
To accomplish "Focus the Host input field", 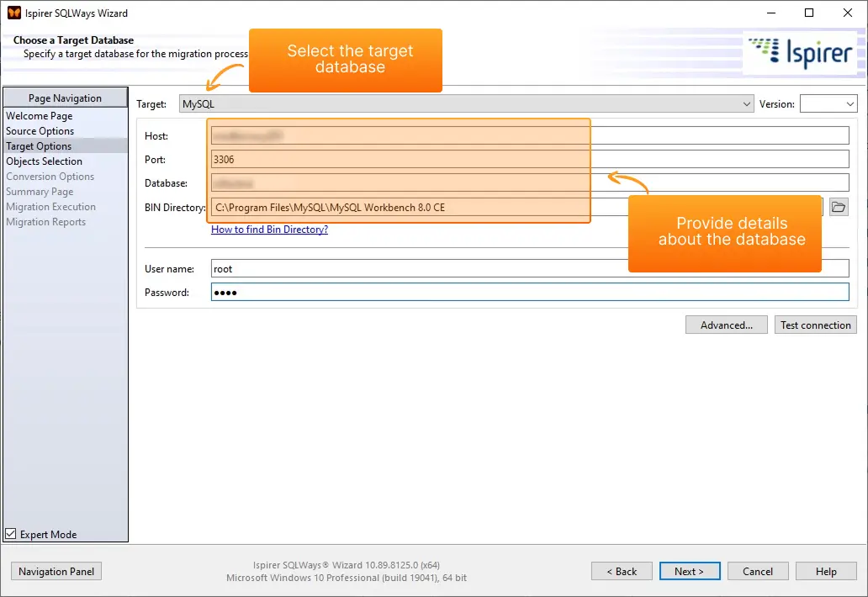I will click(530, 135).
